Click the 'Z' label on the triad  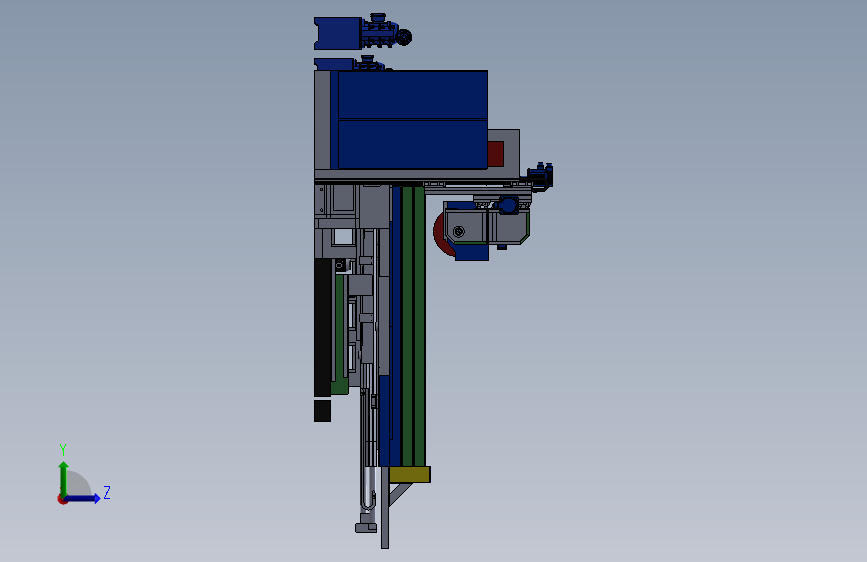pos(107,492)
